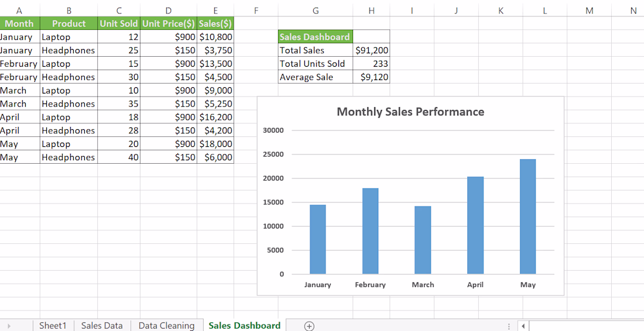Select the $91,200 total sales value
Screen dimensions: 644x331
click(371, 50)
